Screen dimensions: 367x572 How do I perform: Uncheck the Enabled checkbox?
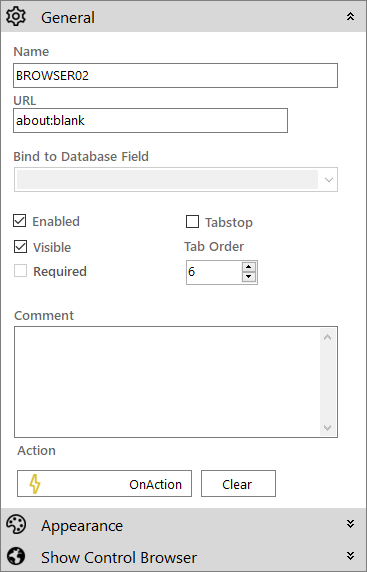20,221
